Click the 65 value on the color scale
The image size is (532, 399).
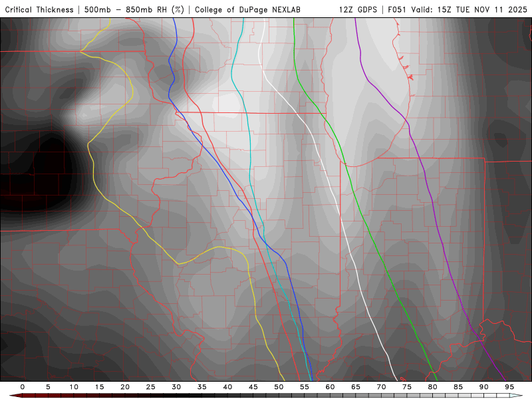[x=356, y=387]
